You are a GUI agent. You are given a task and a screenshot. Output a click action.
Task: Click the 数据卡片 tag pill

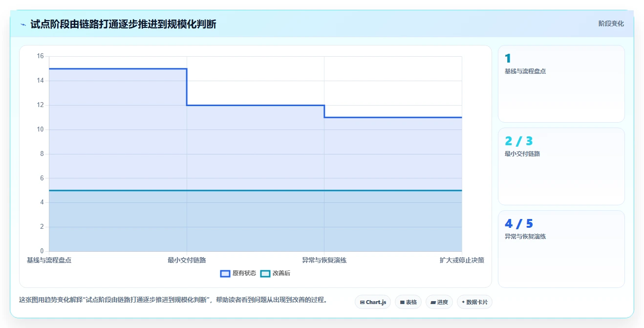tap(474, 302)
